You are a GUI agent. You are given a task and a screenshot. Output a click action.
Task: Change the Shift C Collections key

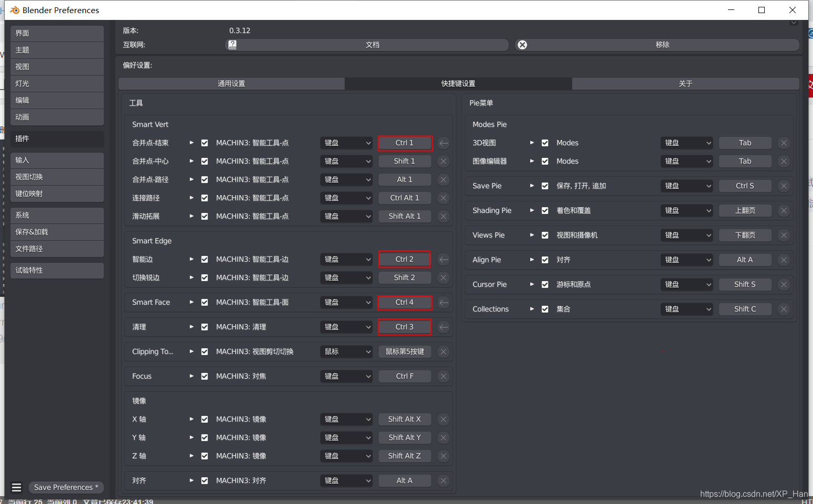click(745, 309)
